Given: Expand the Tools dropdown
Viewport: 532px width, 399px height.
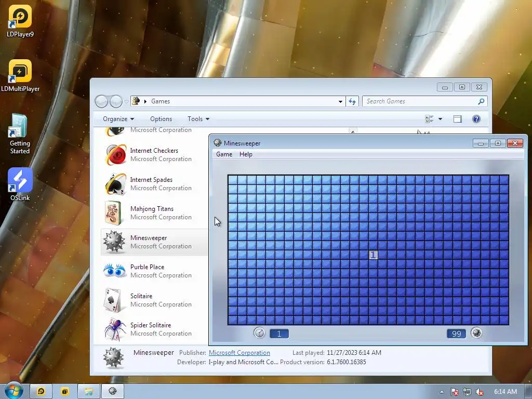Looking at the screenshot, I should tap(198, 119).
